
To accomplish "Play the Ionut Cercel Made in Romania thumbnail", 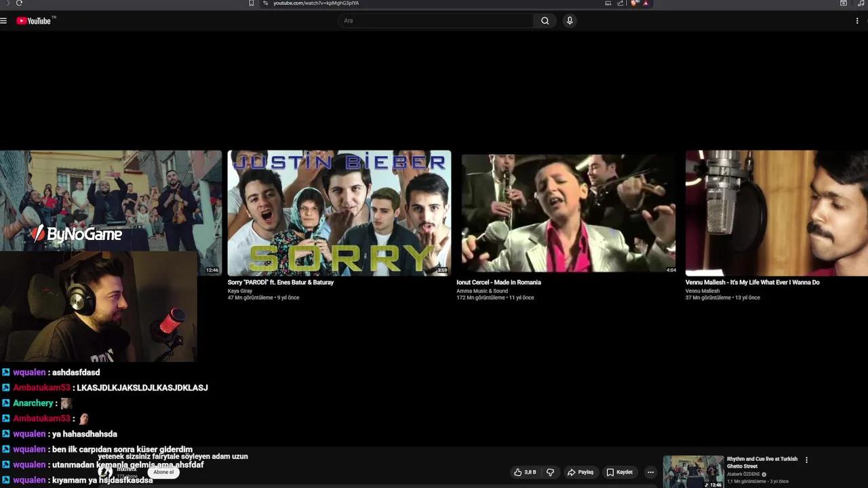I will coord(568,213).
